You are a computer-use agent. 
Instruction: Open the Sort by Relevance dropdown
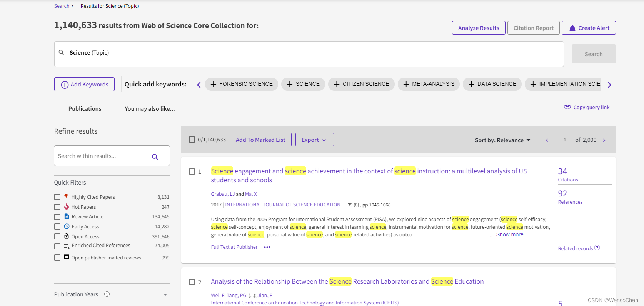coord(502,140)
